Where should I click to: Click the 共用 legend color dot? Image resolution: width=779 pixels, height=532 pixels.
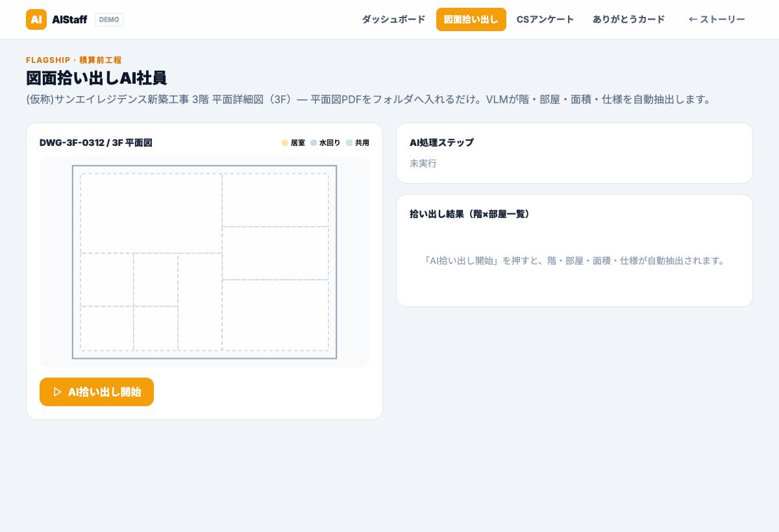click(349, 143)
